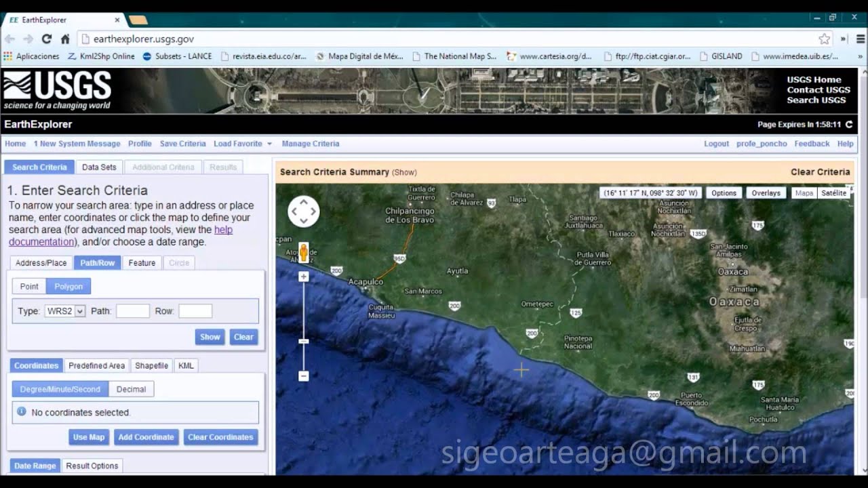Click Save Criteria
The image size is (868, 488).
tap(182, 144)
